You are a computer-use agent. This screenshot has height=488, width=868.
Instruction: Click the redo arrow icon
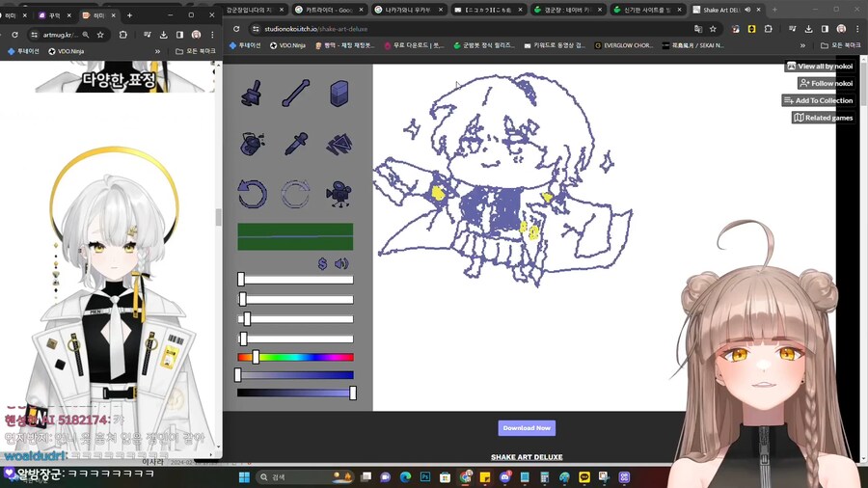click(x=295, y=195)
